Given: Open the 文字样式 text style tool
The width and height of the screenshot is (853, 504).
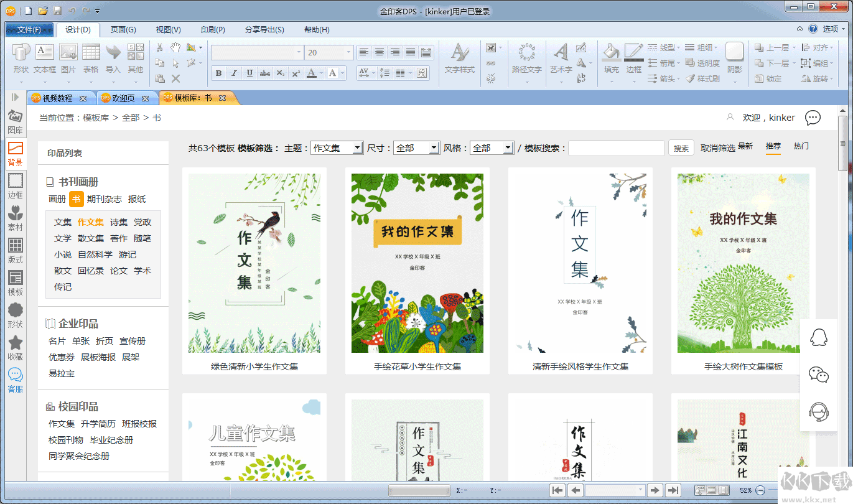Looking at the screenshot, I should tap(460, 58).
